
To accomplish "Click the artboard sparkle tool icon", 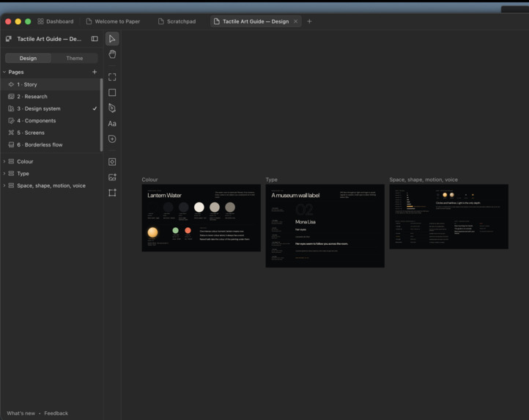I will [x=112, y=193].
